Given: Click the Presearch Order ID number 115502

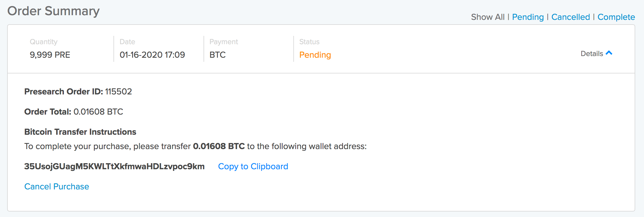Looking at the screenshot, I should [x=118, y=92].
